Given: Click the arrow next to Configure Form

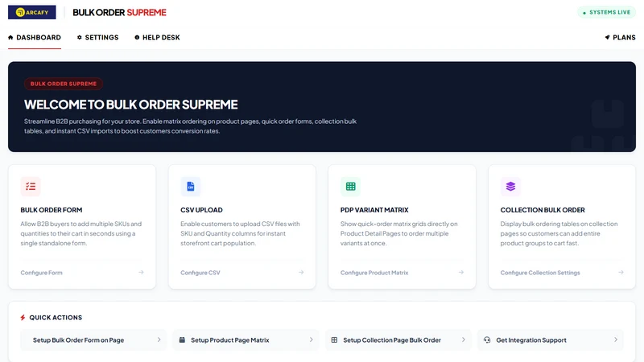Looking at the screenshot, I should tap(141, 272).
